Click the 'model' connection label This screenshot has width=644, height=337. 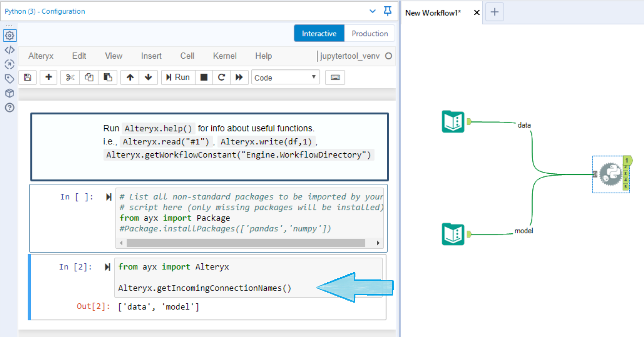[524, 231]
